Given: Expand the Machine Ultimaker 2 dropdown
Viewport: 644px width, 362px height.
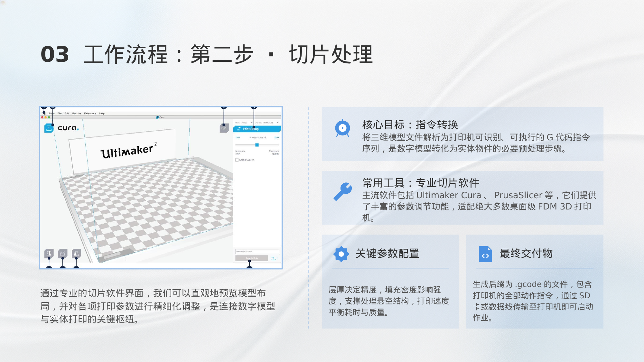Looking at the screenshot, I should (267, 123).
